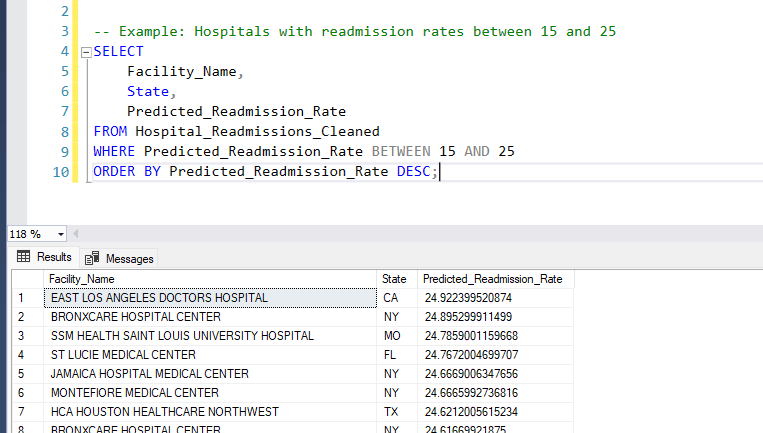Select row 5 via its row header
Image resolution: width=763 pixels, height=433 pixels.
coord(28,374)
